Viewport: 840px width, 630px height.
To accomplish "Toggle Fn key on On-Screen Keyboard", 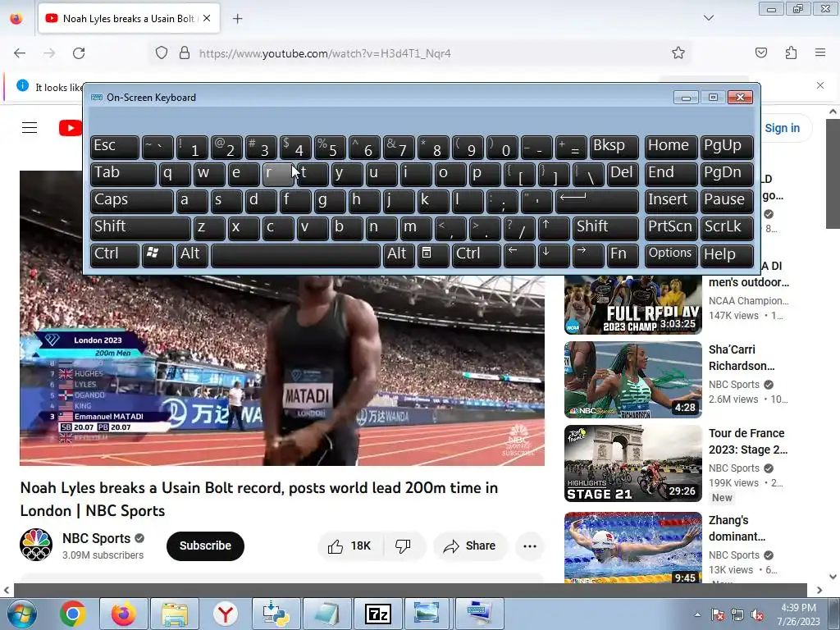I will [x=623, y=255].
